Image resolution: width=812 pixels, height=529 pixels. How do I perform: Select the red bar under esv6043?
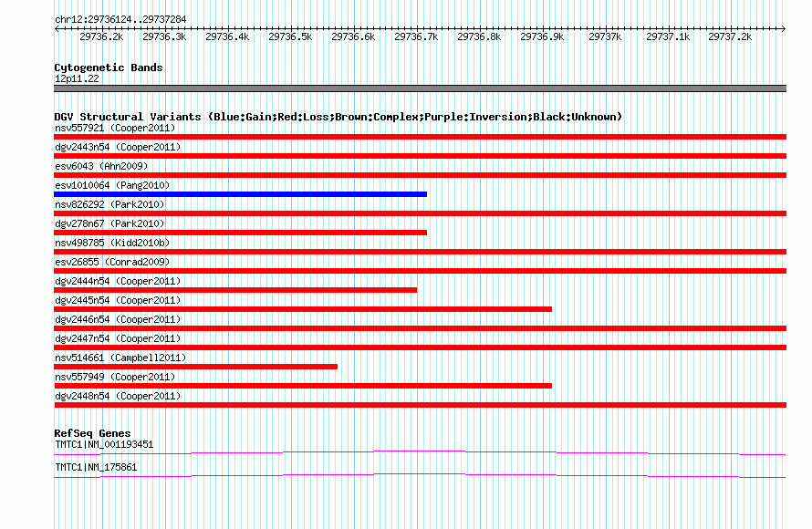(x=420, y=175)
